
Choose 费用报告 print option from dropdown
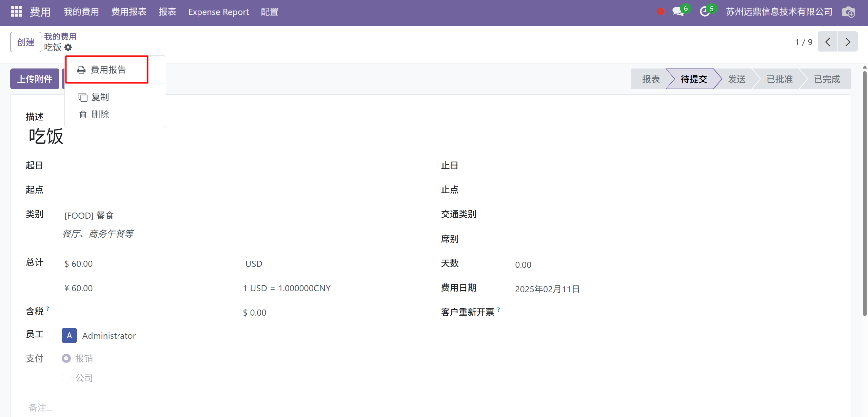[x=108, y=70]
